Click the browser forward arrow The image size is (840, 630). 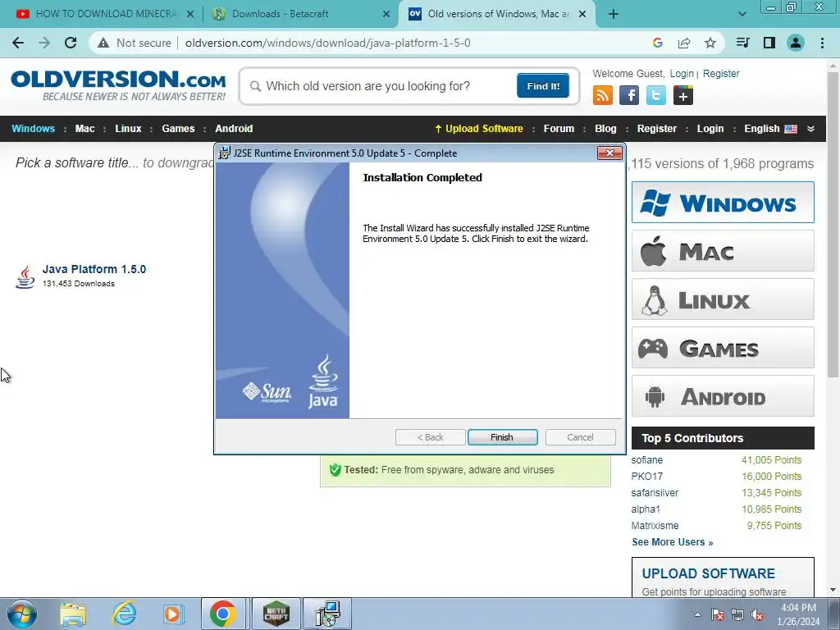tap(44, 43)
